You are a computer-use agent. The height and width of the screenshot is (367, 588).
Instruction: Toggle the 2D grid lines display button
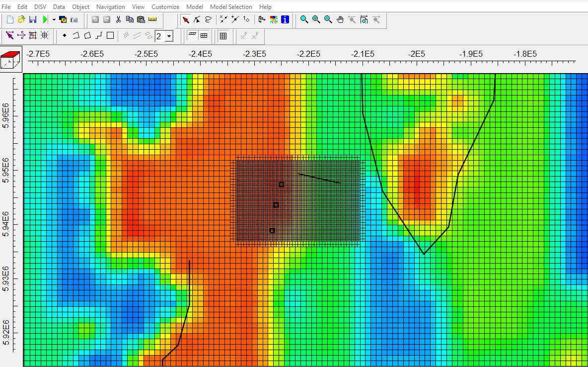pos(223,35)
